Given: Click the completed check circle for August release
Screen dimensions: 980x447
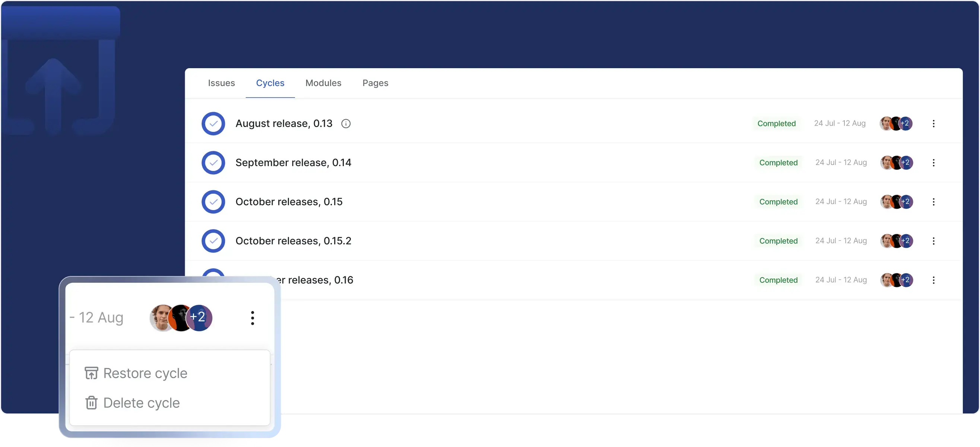Looking at the screenshot, I should (x=213, y=124).
